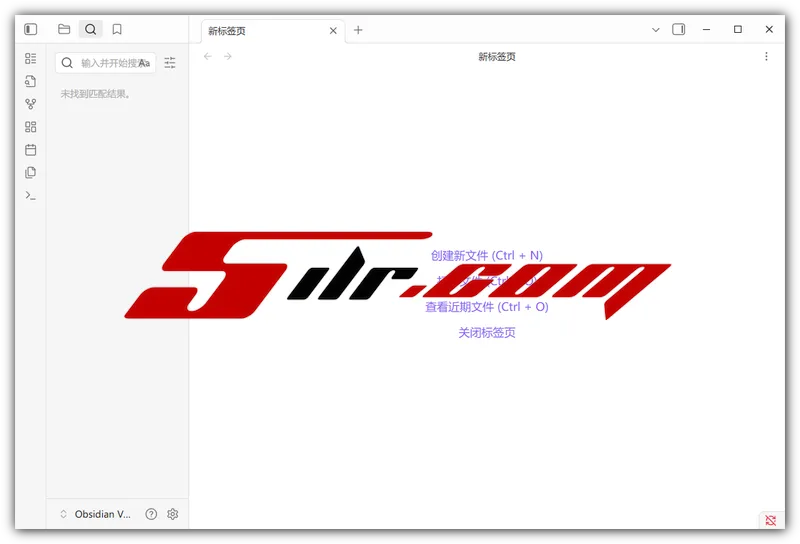Click 创建新文件 (Ctrl + N) link
The height and width of the screenshot is (544, 800).
pos(487,255)
